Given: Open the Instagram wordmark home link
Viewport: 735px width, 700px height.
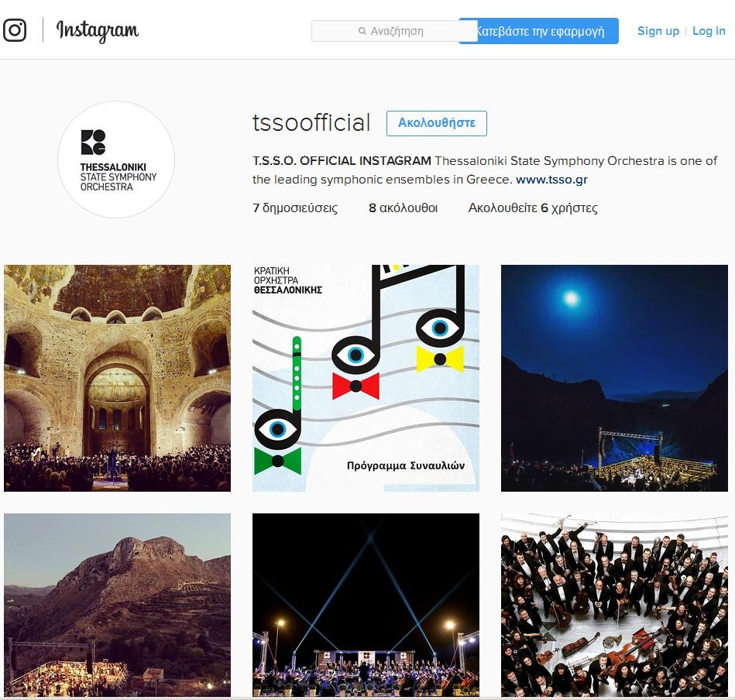Looking at the screenshot, I should 98,31.
